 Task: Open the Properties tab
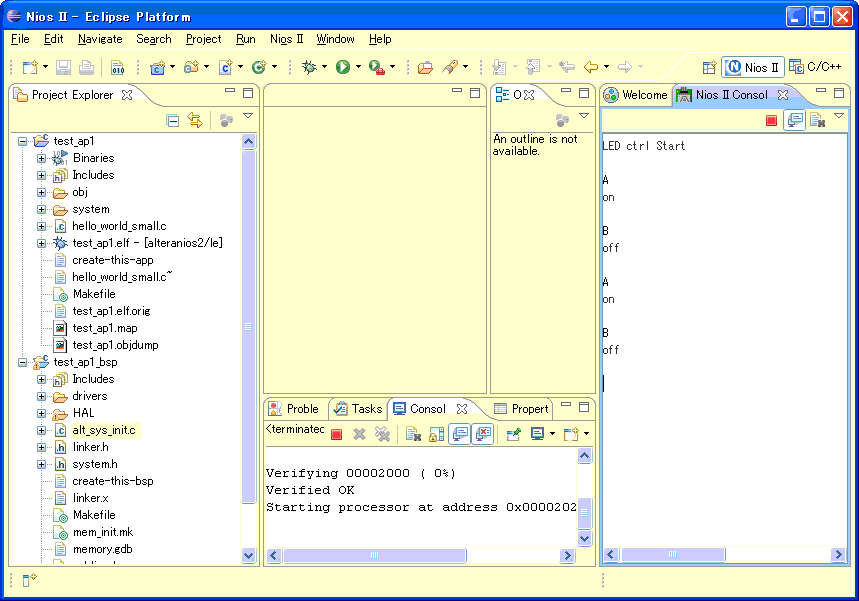click(521, 409)
